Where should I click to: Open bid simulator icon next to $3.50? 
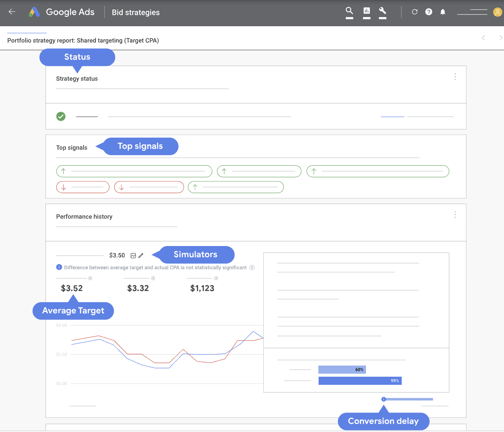[x=133, y=256]
